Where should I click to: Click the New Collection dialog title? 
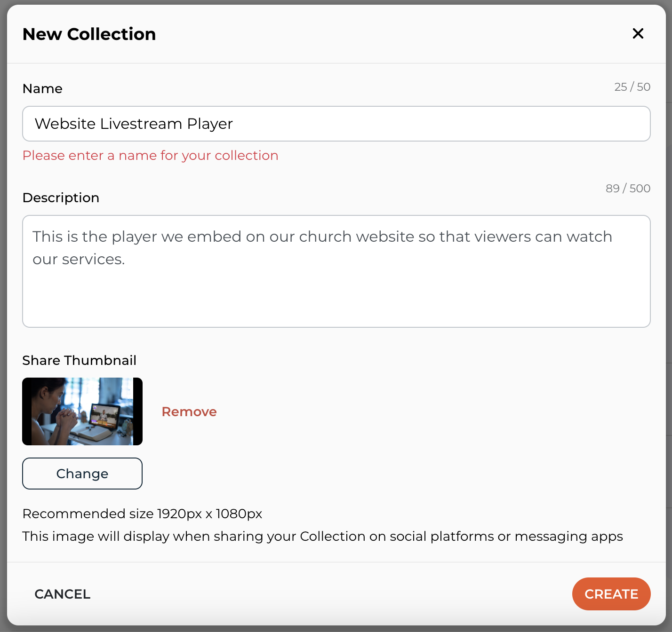(89, 34)
